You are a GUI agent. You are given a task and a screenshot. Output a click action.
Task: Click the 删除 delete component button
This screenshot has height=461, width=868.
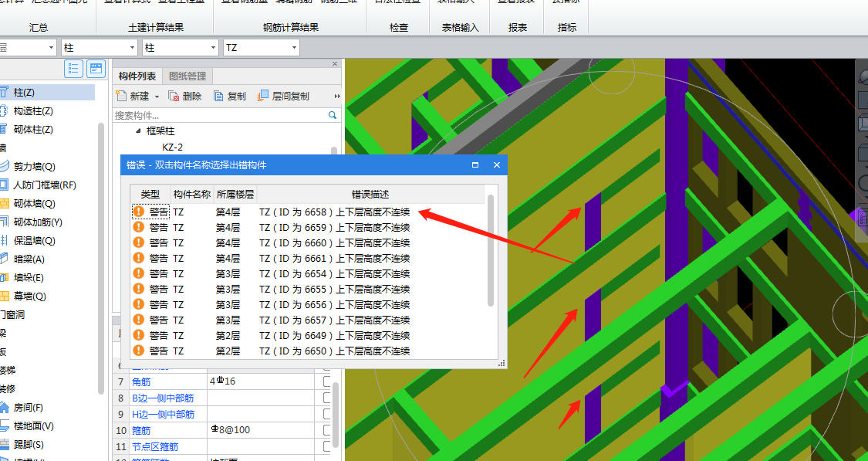coord(185,96)
